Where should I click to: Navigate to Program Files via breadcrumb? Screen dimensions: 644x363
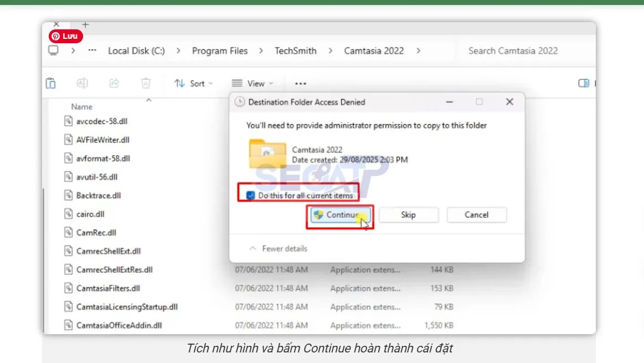219,50
